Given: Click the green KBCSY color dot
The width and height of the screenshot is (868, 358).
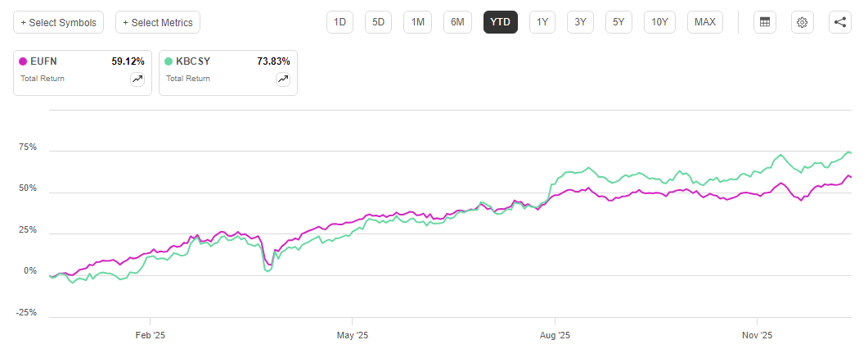Looking at the screenshot, I should [x=169, y=61].
